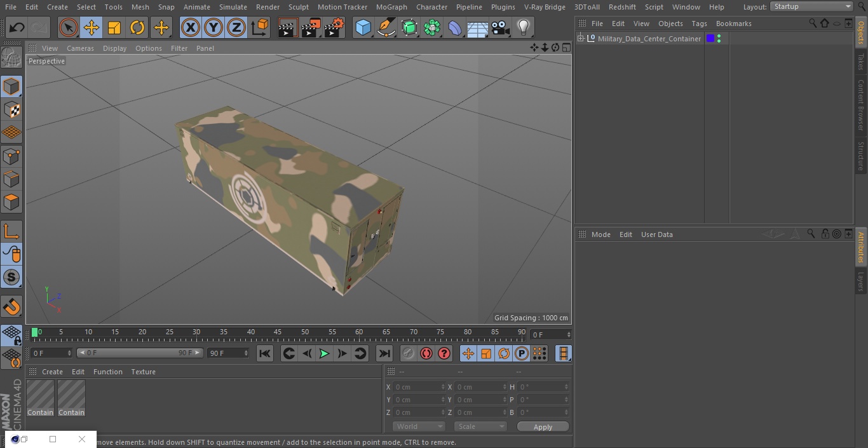Viewport: 868px width, 448px height.
Task: Toggle Z axis lock
Action: click(x=236, y=28)
